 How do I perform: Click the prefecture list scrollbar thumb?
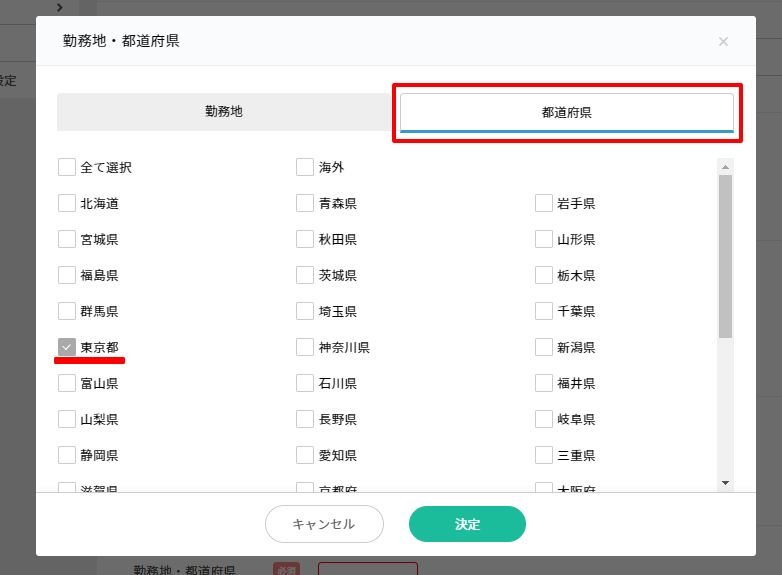(x=725, y=255)
